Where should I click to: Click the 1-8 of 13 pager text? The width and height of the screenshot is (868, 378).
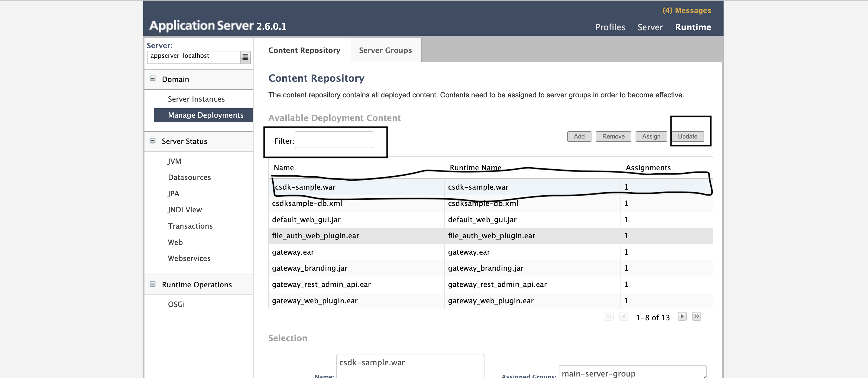click(x=653, y=317)
